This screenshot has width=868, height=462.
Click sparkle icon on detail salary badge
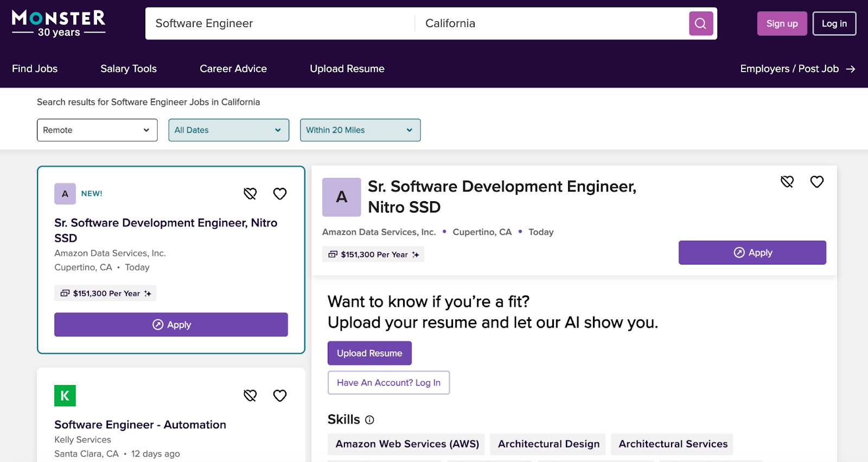pos(416,254)
